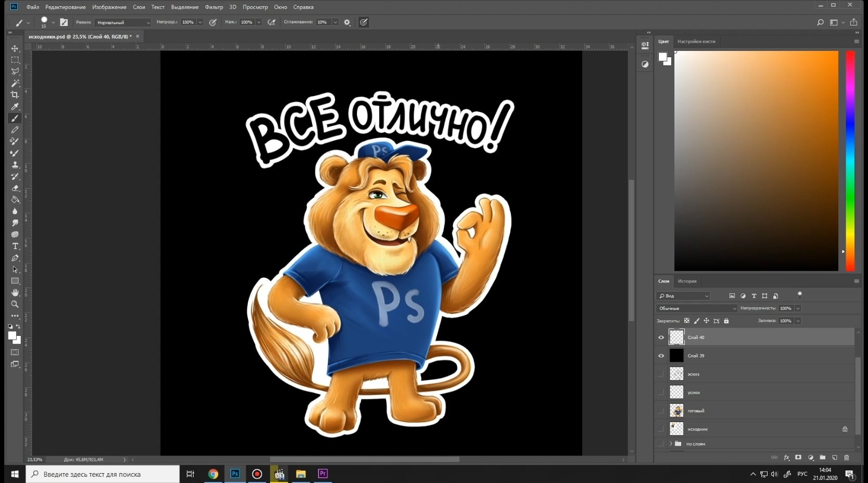Viewport: 868px width, 483px height.
Task: Click the foreground color swatch in toolbox
Action: coord(12,336)
